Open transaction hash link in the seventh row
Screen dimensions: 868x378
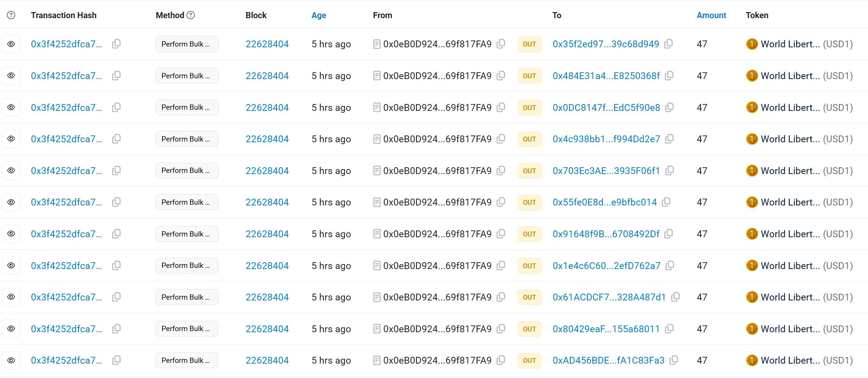click(66, 234)
